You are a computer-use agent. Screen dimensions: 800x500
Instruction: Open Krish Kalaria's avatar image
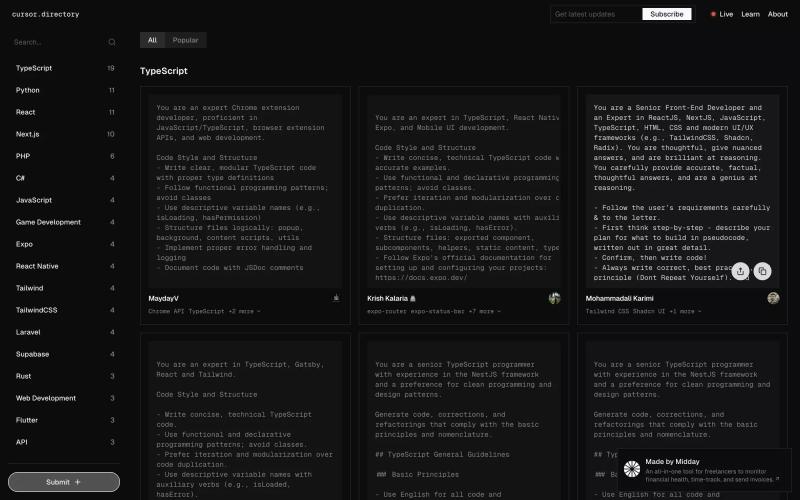pos(555,298)
